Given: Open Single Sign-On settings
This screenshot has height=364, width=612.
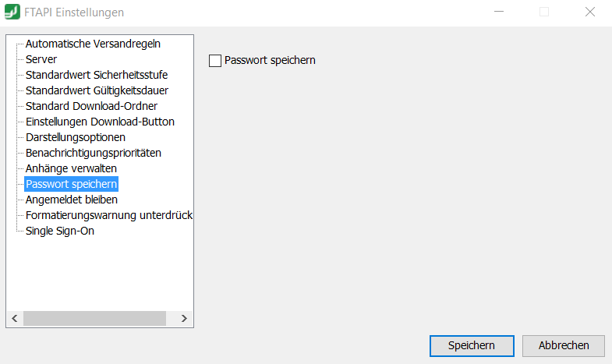Looking at the screenshot, I should (x=60, y=231).
